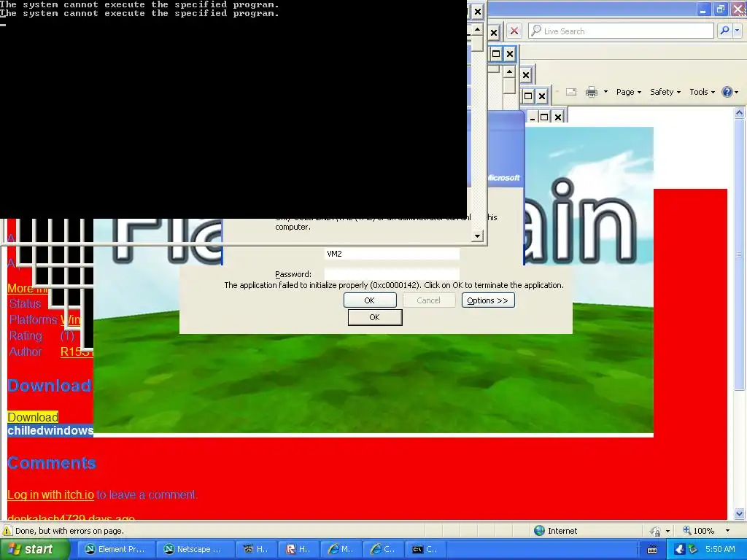747x560 pixels.
Task: Click the keyboard icon on the taskbar
Action: click(652, 550)
